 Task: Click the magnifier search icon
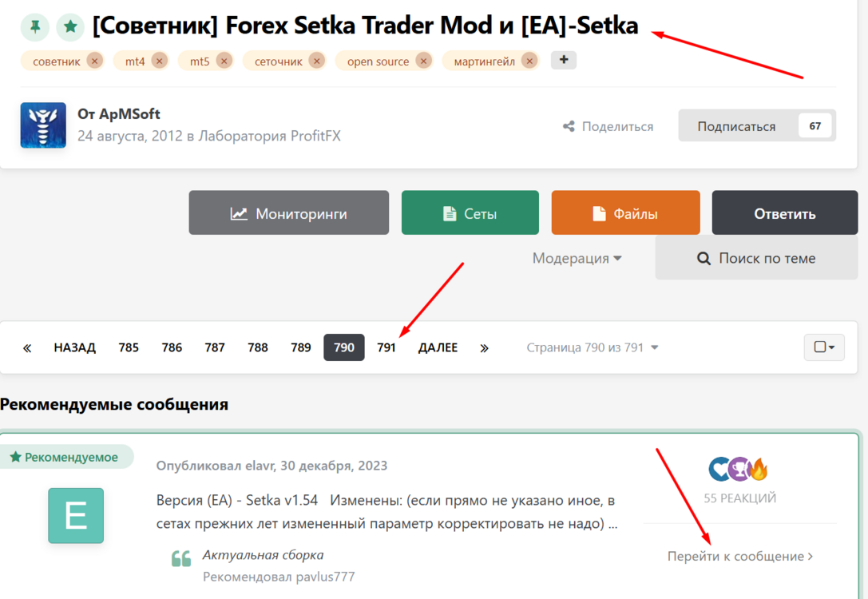[x=704, y=259]
